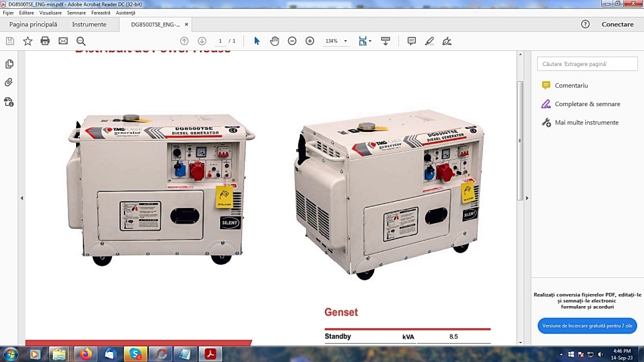Start the free 7-day trial button
Viewport: 644px width, 362px height.
587,326
